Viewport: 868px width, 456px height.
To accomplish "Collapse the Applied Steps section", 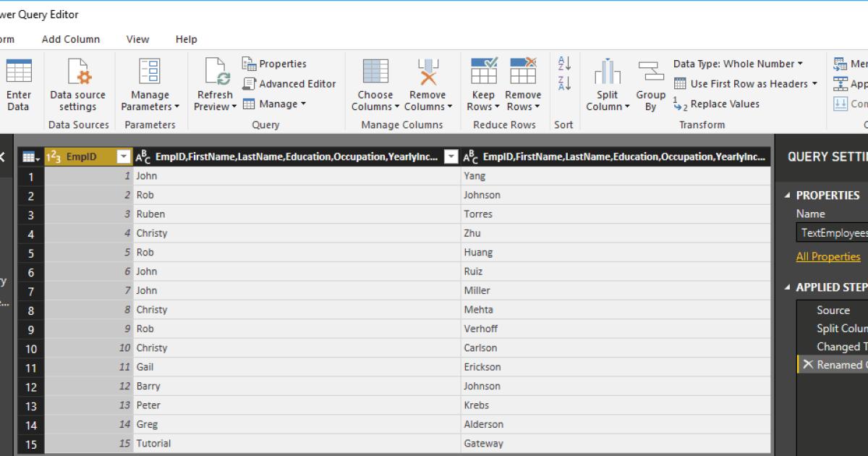I will point(788,287).
